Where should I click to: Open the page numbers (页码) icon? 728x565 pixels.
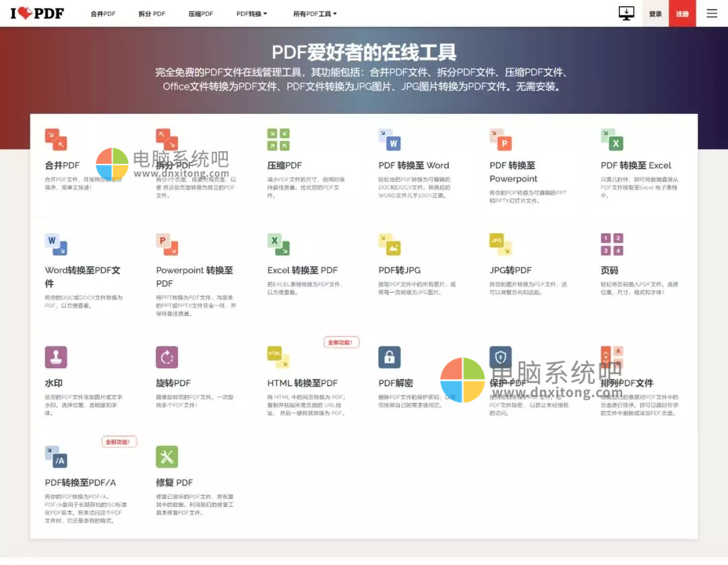[x=612, y=244]
